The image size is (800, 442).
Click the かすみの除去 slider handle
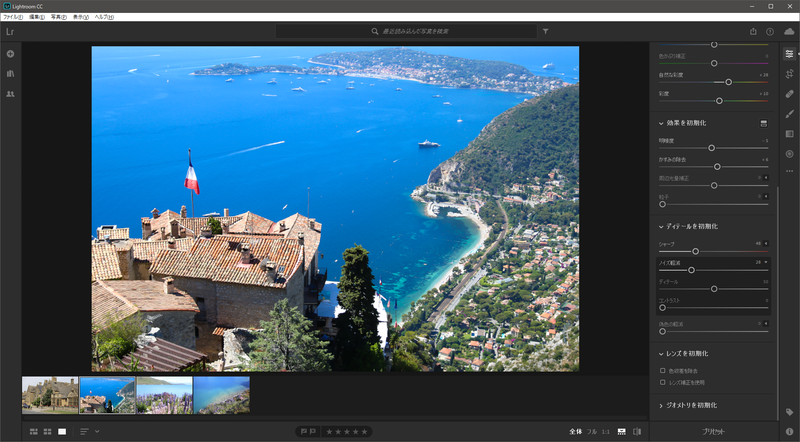[x=717, y=167]
